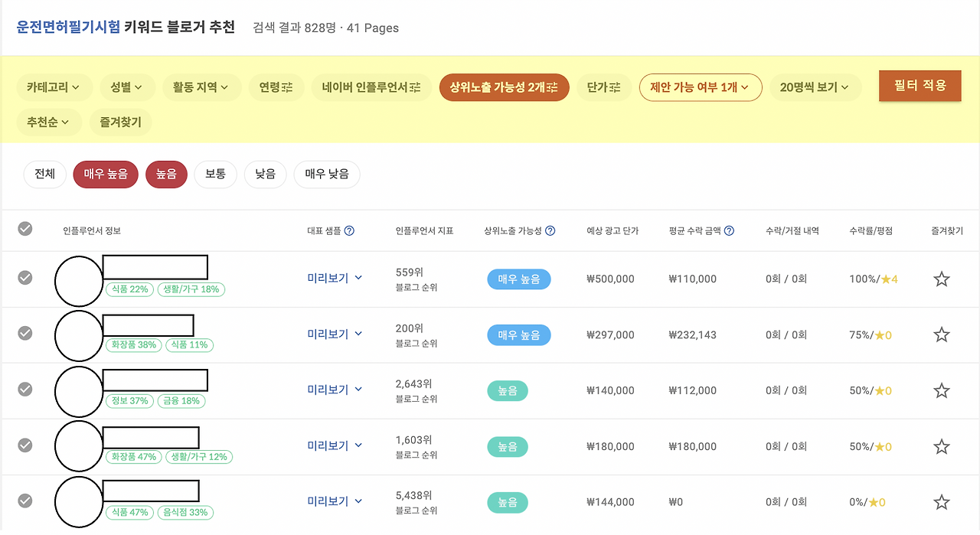Star the third influencer in 즐겨찾기 column
This screenshot has width=980, height=535.
941,390
